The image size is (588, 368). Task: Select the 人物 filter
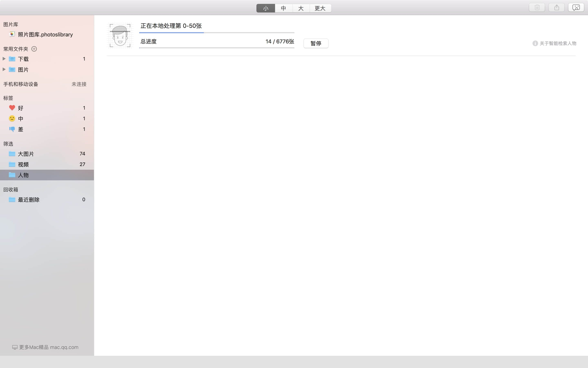47,175
